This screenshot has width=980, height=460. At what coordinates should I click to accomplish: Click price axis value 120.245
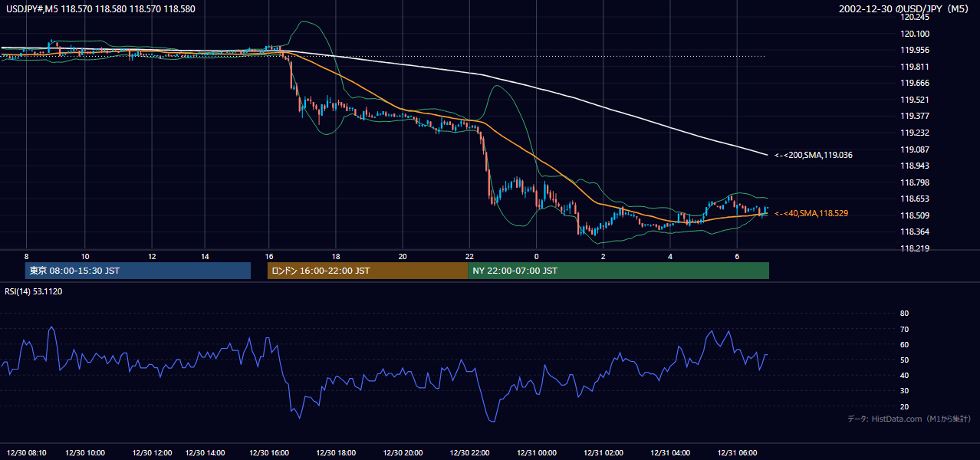click(x=916, y=17)
